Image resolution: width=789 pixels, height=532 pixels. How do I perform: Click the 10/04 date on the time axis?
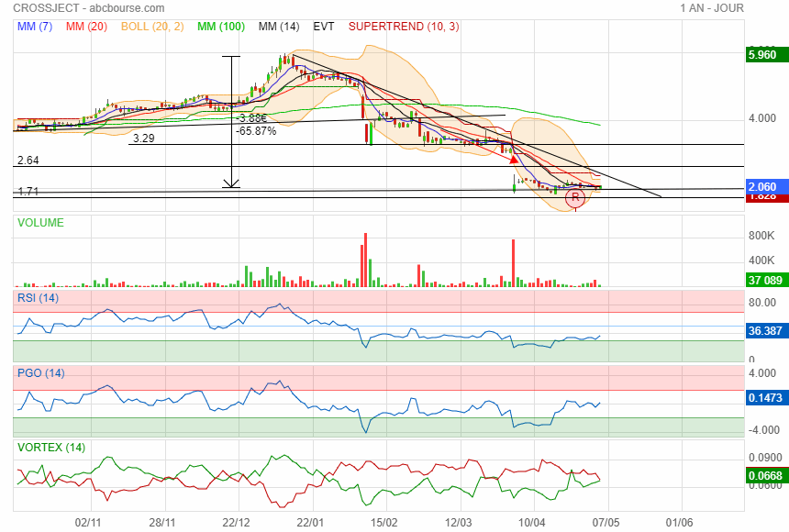(x=532, y=523)
